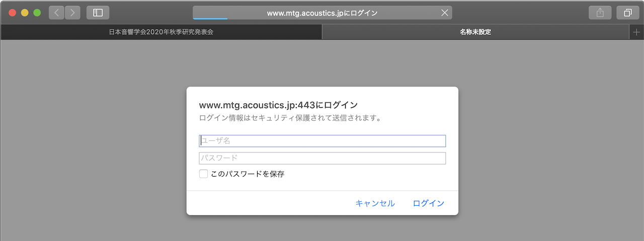Focus the ユーザ名 input field
Image resolution: width=644 pixels, height=241 pixels.
pyautogui.click(x=322, y=141)
